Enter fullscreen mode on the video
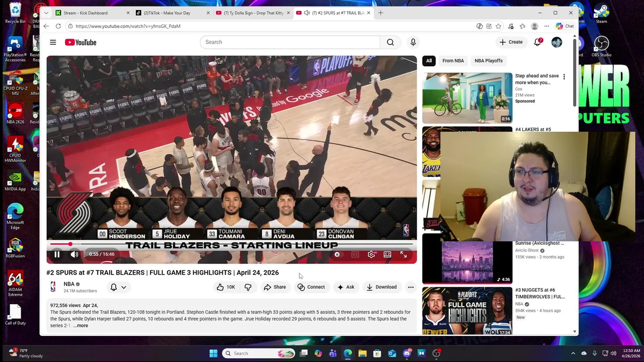Viewport: 644px width, 362px height. point(404,254)
